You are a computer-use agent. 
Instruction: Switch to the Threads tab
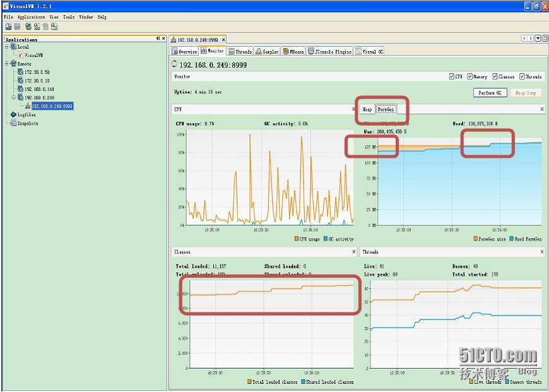[x=240, y=52]
